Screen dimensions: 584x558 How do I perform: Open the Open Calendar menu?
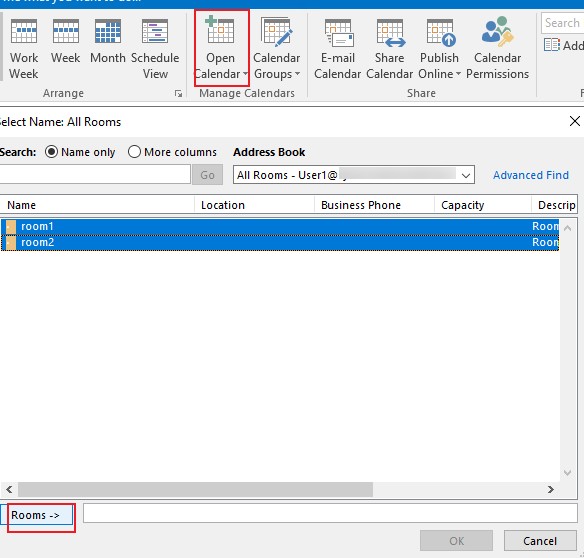click(222, 48)
